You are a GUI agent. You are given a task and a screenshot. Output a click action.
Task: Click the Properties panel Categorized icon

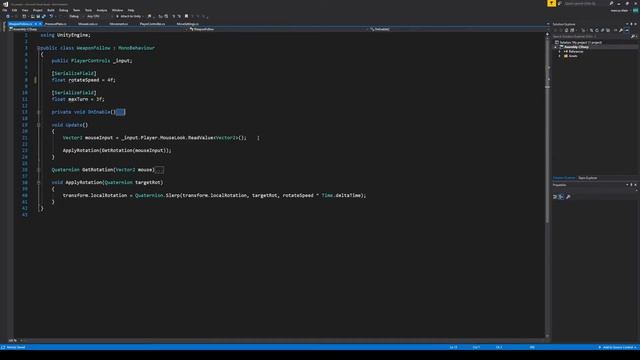555,197
